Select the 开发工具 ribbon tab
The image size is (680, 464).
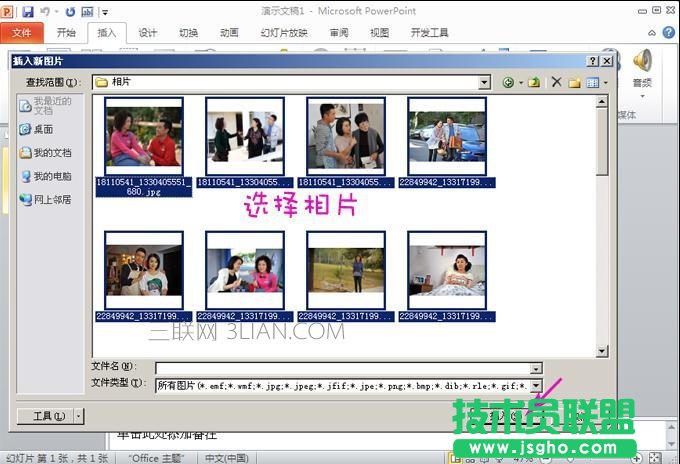pyautogui.click(x=429, y=33)
